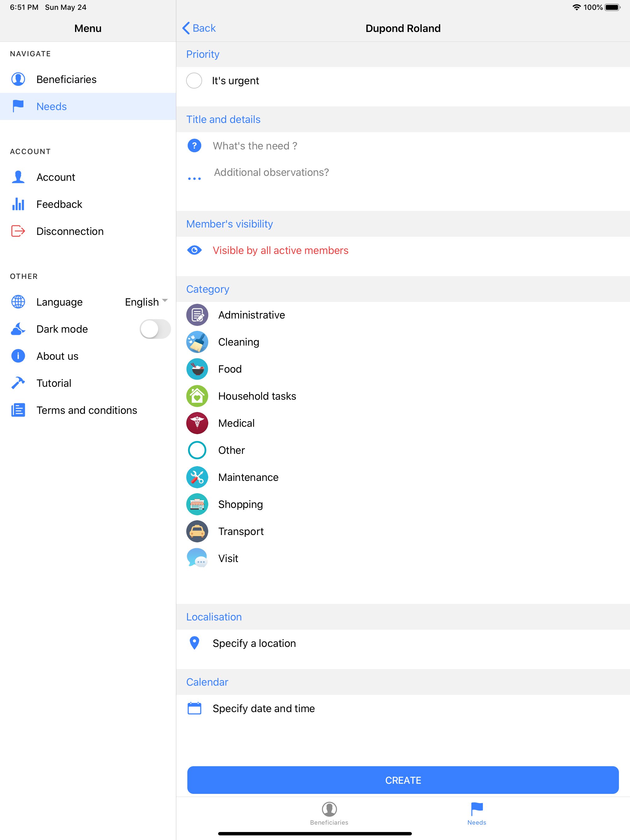
Task: Select the Food category label
Action: click(x=230, y=369)
